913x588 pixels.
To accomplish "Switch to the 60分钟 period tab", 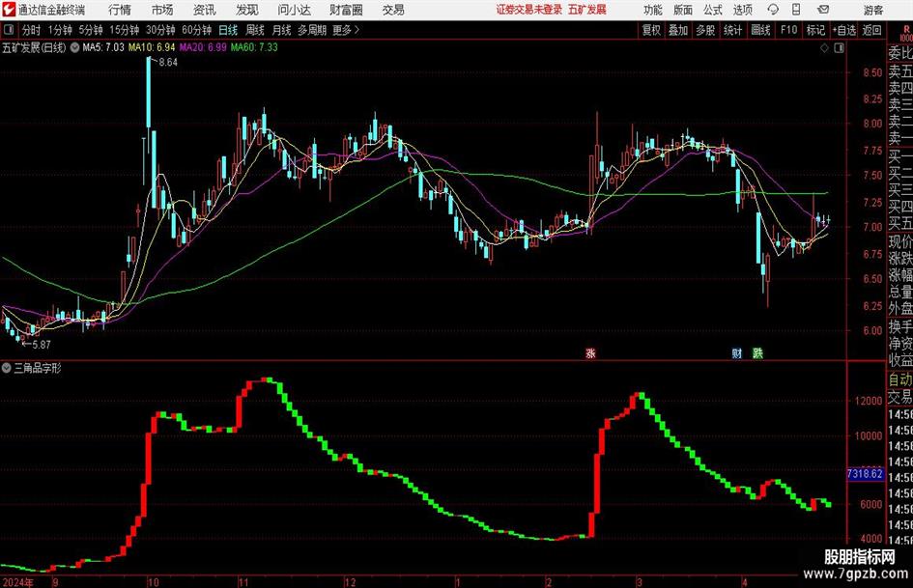I will click(x=197, y=30).
